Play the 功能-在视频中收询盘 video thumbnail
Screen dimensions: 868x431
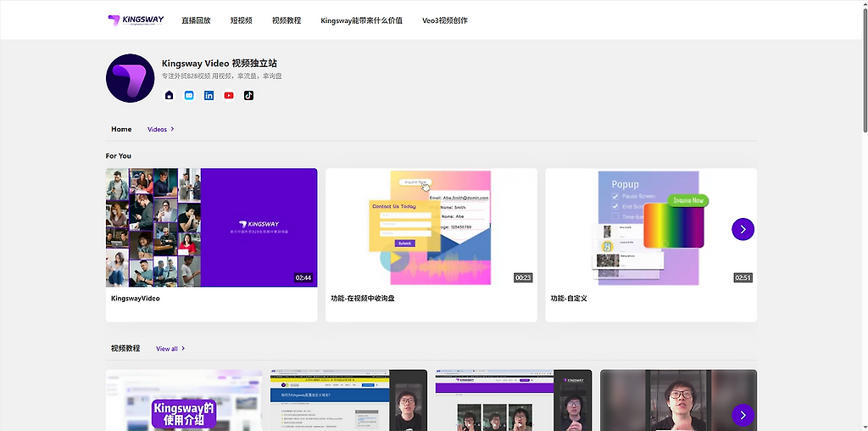431,227
